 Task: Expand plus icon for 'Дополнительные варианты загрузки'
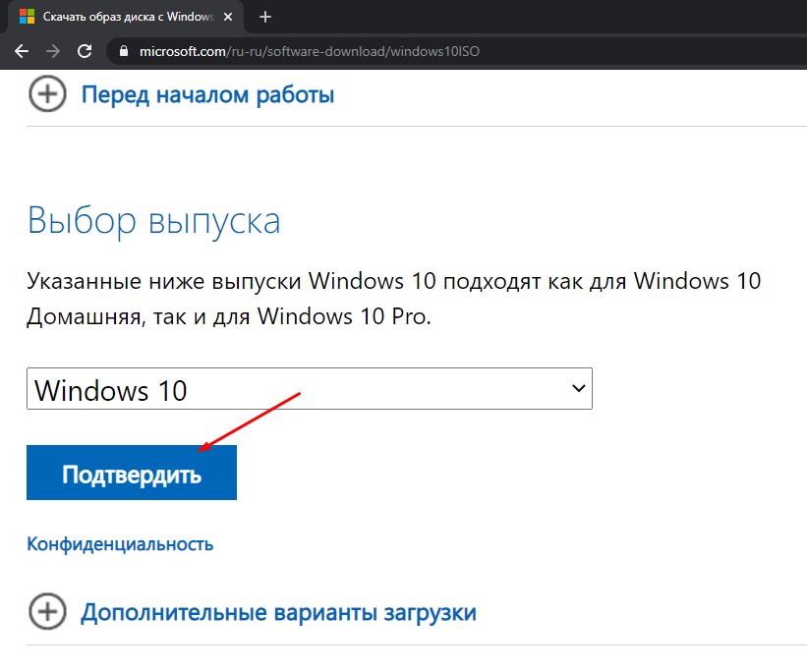click(x=47, y=612)
